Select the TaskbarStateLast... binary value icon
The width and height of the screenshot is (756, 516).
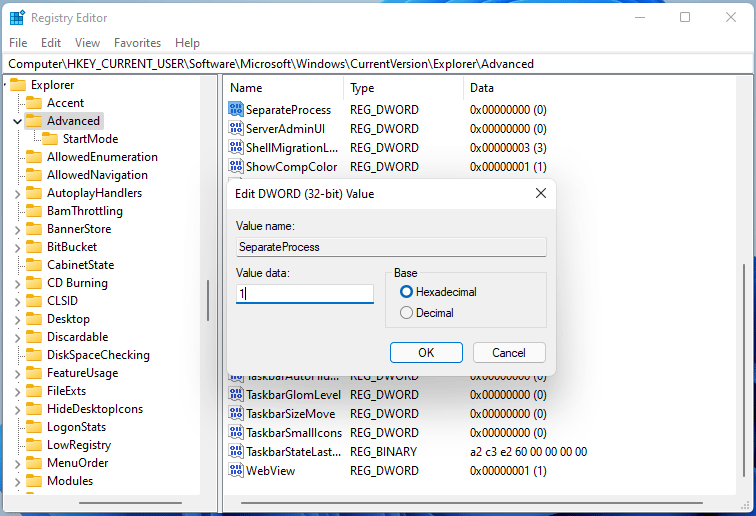tap(236, 451)
